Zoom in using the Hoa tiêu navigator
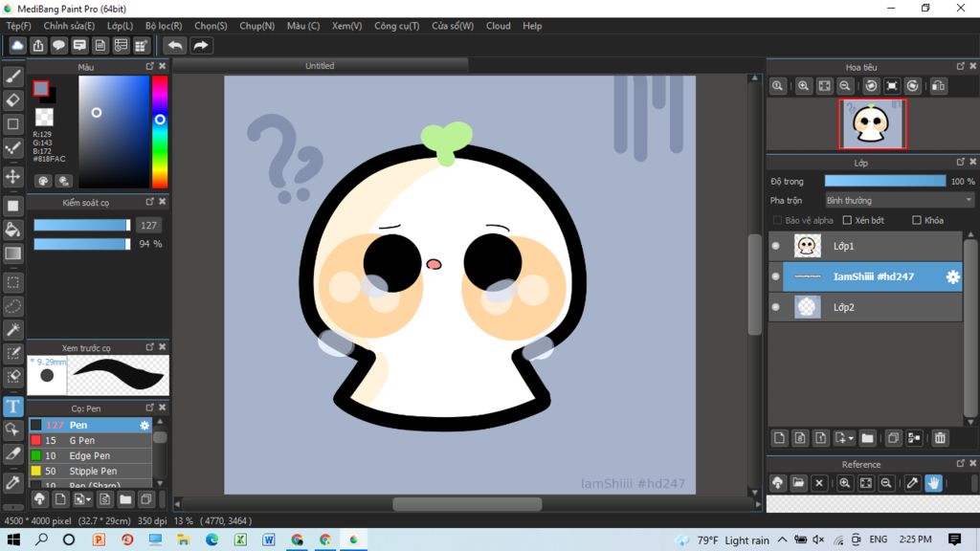 (803, 86)
